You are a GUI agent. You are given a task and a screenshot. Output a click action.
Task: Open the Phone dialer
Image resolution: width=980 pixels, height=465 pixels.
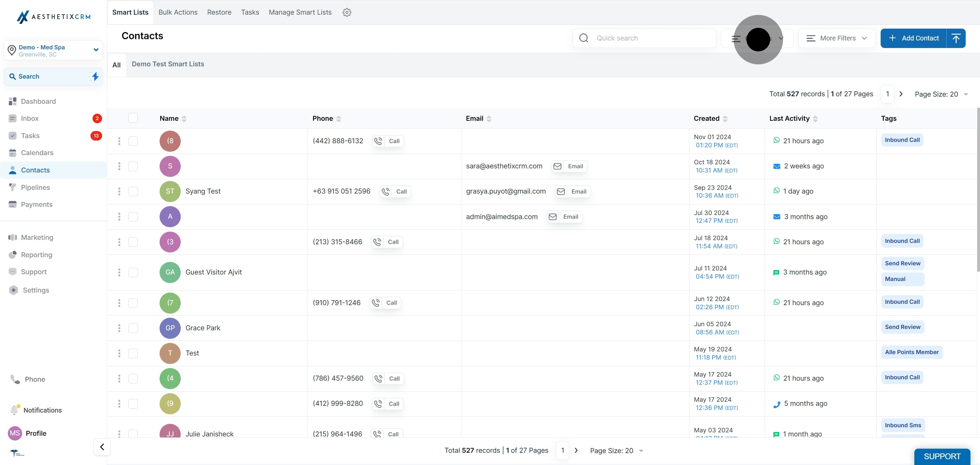click(x=35, y=379)
